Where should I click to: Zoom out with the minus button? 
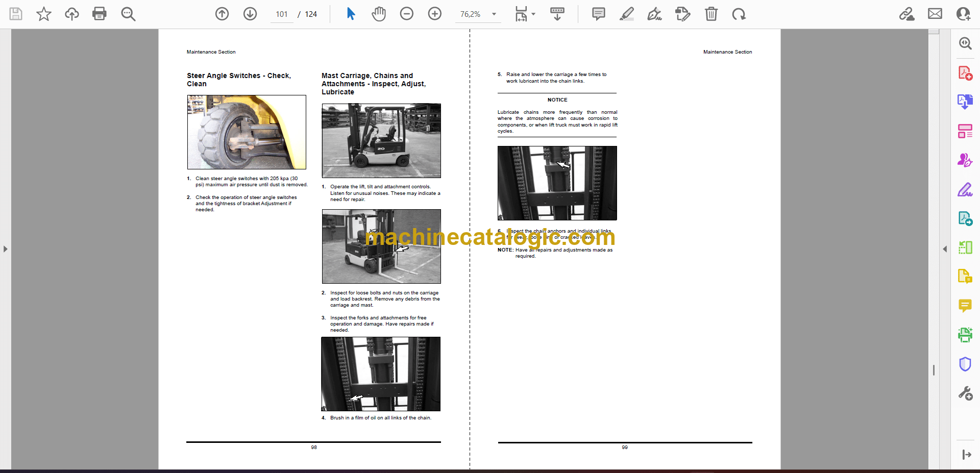click(x=407, y=14)
